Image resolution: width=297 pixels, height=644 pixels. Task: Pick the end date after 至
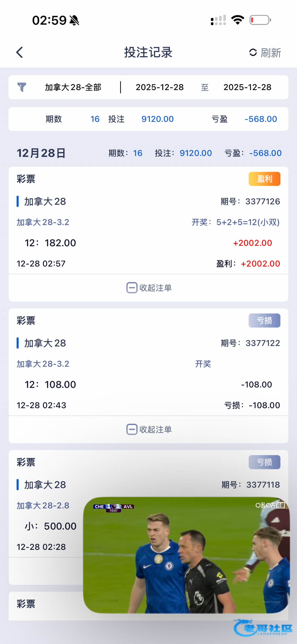click(247, 87)
